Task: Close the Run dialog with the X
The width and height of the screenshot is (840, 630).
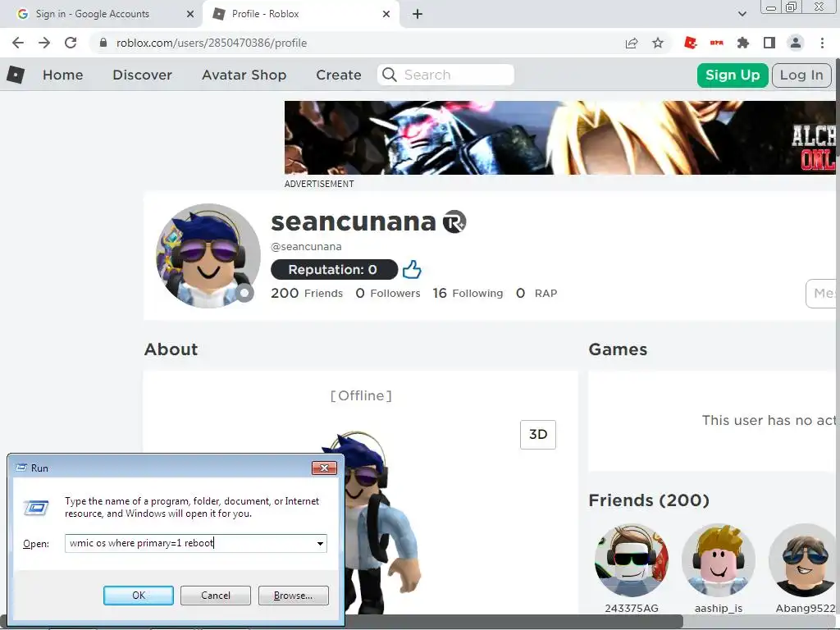Action: tap(324, 468)
